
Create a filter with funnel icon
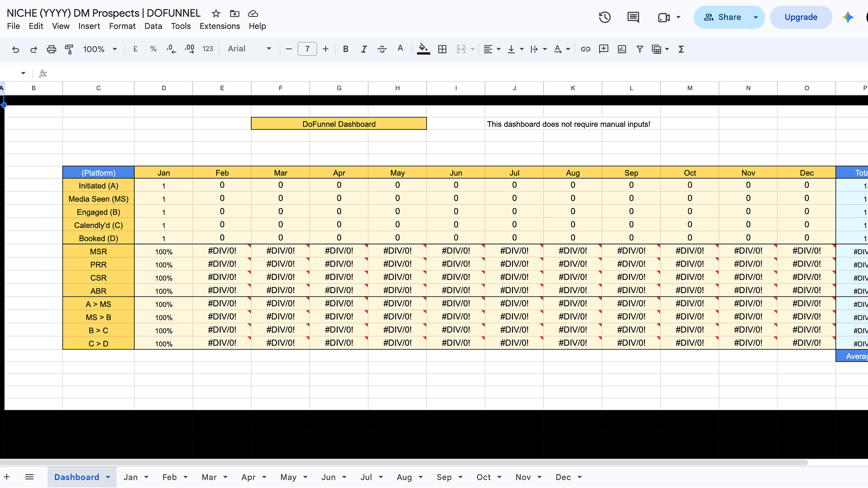tap(640, 49)
